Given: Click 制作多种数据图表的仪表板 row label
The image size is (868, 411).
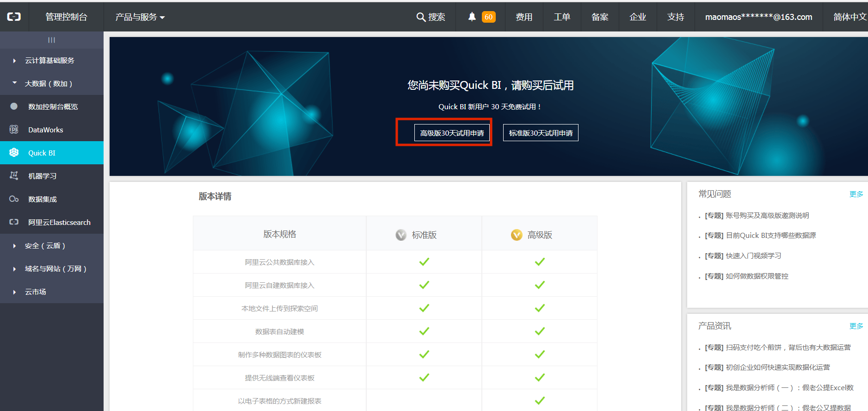Looking at the screenshot, I should click(280, 355).
